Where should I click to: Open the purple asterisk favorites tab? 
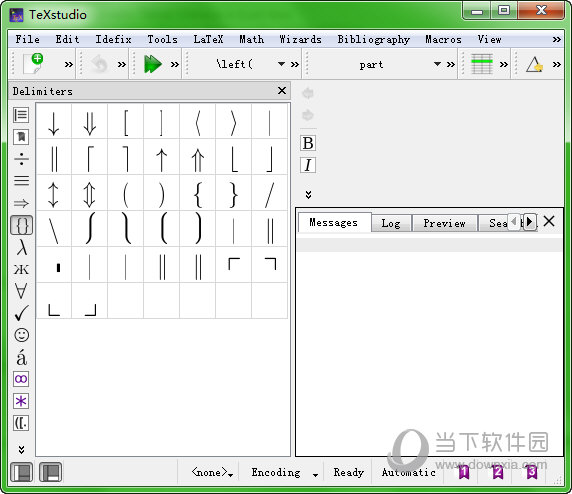(x=21, y=401)
